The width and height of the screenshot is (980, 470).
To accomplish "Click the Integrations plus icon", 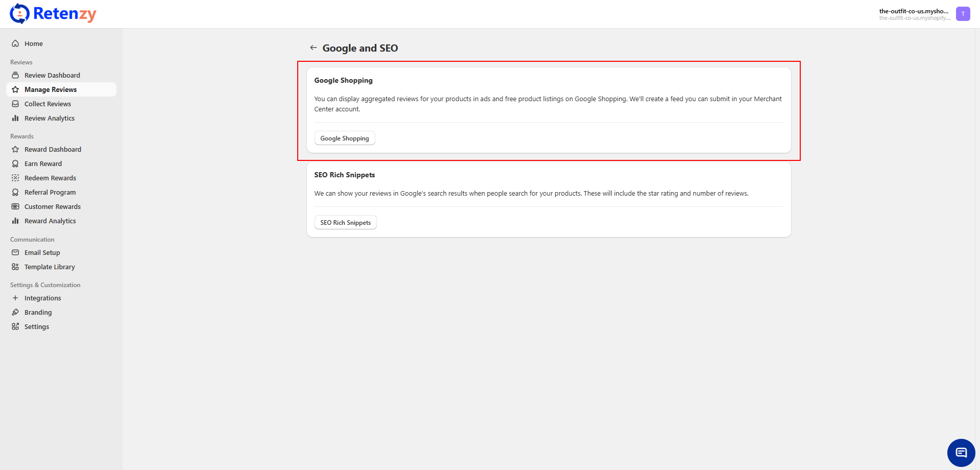I will (15, 298).
